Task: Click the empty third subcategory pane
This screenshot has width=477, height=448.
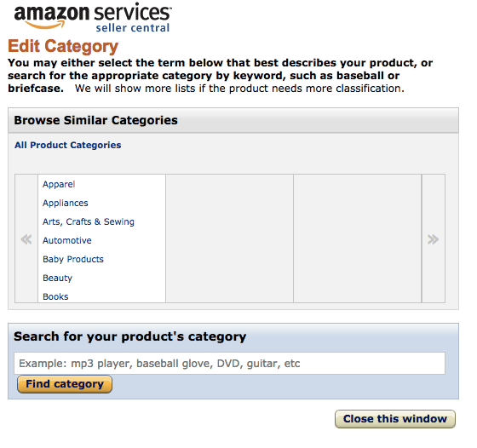Action: [x=358, y=238]
